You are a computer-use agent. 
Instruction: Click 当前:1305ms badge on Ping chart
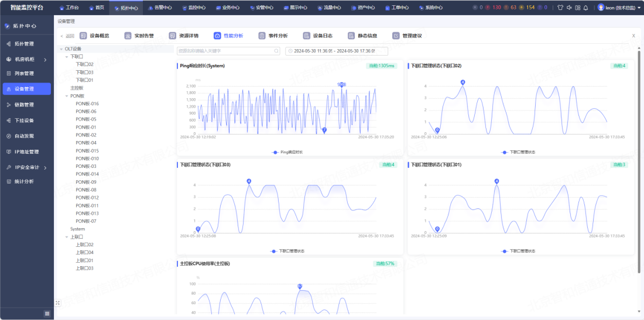coord(382,66)
